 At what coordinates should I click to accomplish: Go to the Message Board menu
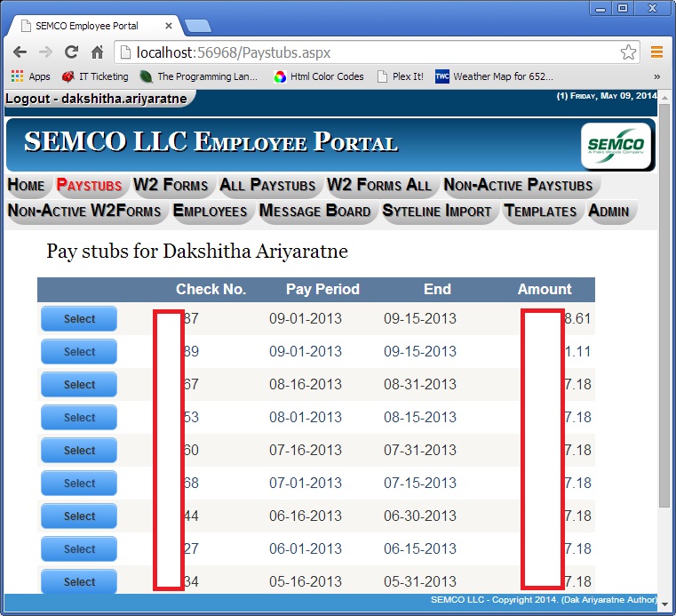click(x=315, y=211)
